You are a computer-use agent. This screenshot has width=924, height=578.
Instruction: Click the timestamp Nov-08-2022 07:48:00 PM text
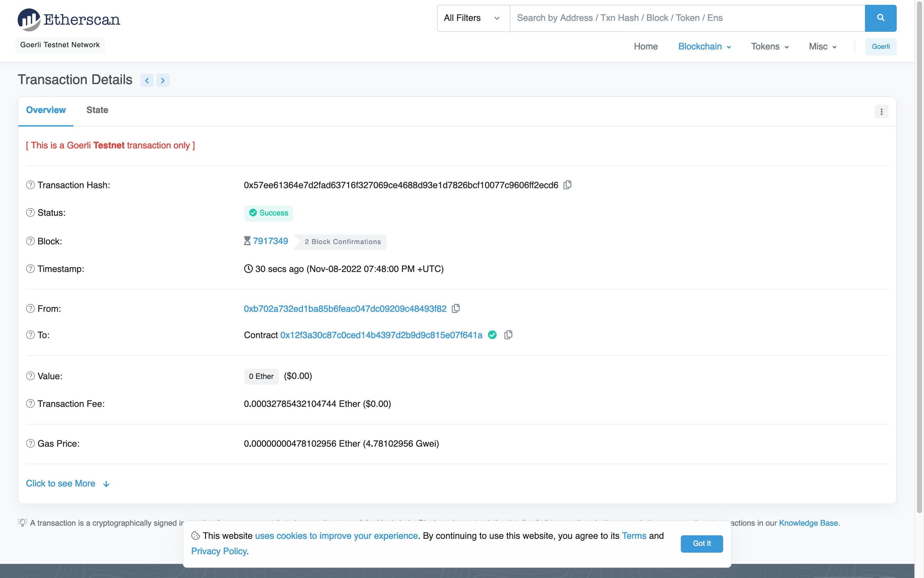[x=375, y=269]
